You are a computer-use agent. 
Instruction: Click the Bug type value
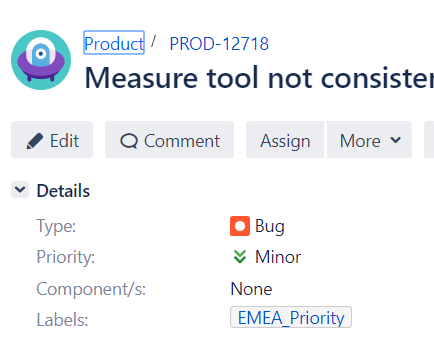click(270, 226)
